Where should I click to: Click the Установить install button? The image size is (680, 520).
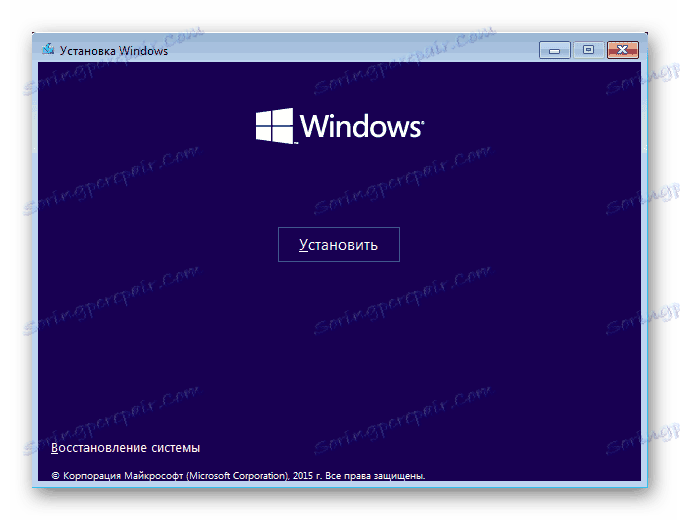click(339, 245)
